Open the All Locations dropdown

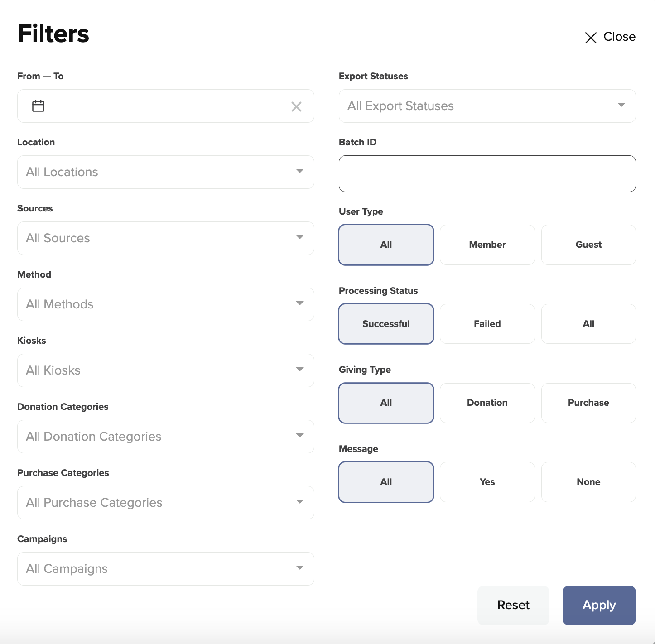pyautogui.click(x=165, y=172)
